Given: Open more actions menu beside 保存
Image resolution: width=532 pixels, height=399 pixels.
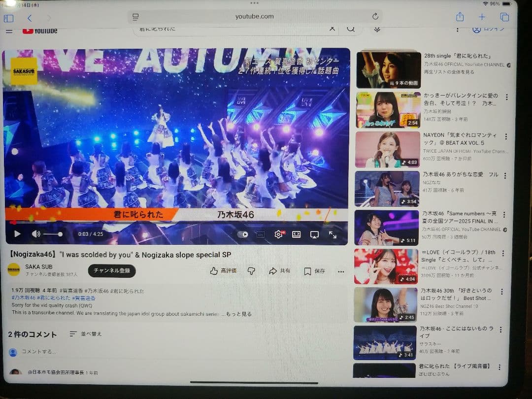Looking at the screenshot, I should (341, 271).
